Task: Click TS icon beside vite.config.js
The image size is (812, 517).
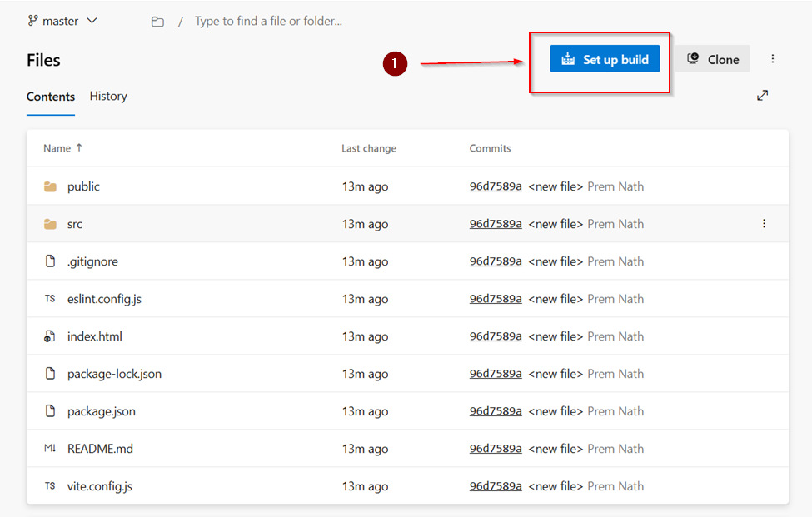Action: click(50, 486)
